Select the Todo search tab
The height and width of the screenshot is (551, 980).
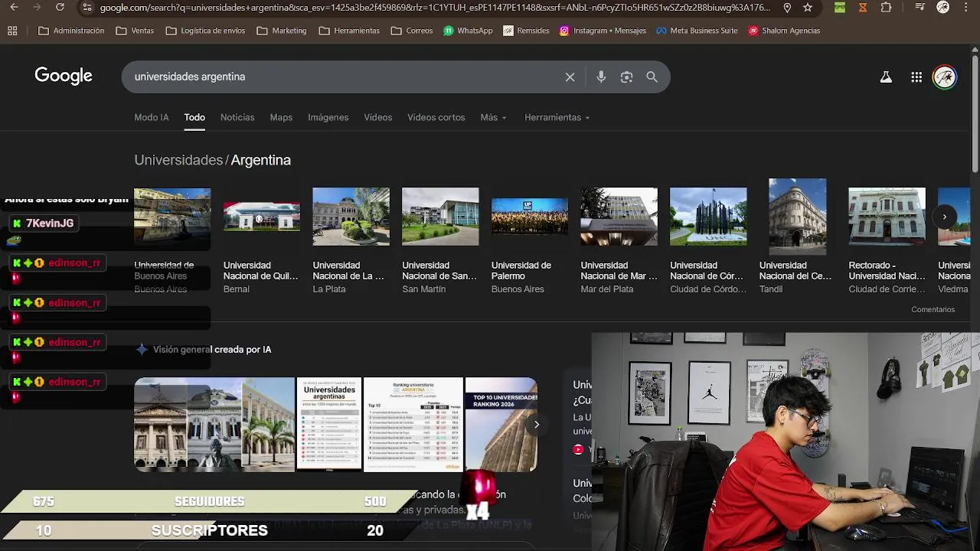pyautogui.click(x=194, y=117)
